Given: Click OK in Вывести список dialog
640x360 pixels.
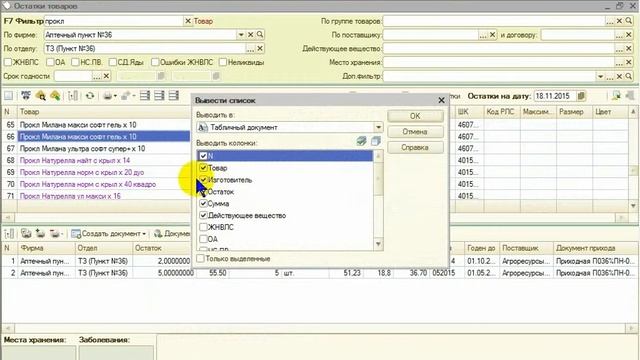Looking at the screenshot, I should [415, 116].
